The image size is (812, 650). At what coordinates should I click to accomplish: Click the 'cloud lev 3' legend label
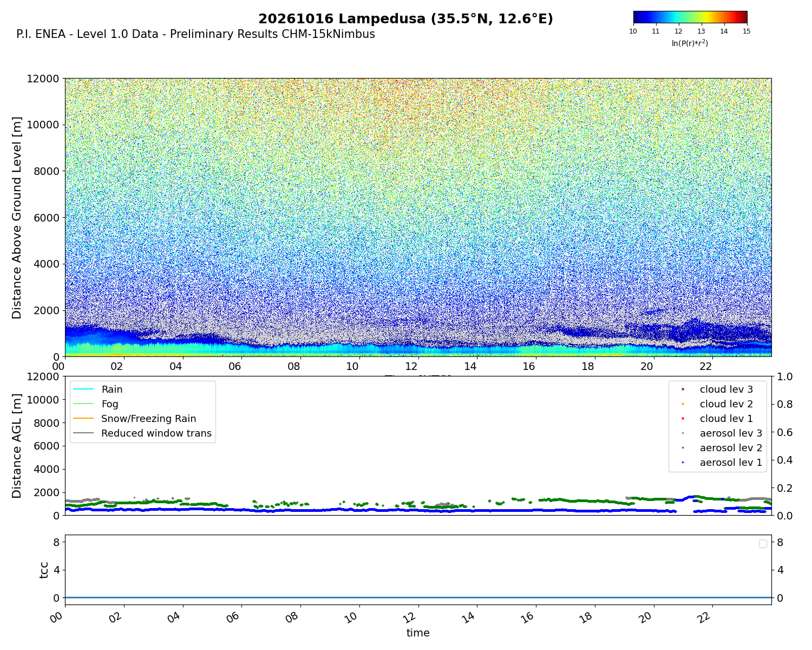click(x=726, y=389)
